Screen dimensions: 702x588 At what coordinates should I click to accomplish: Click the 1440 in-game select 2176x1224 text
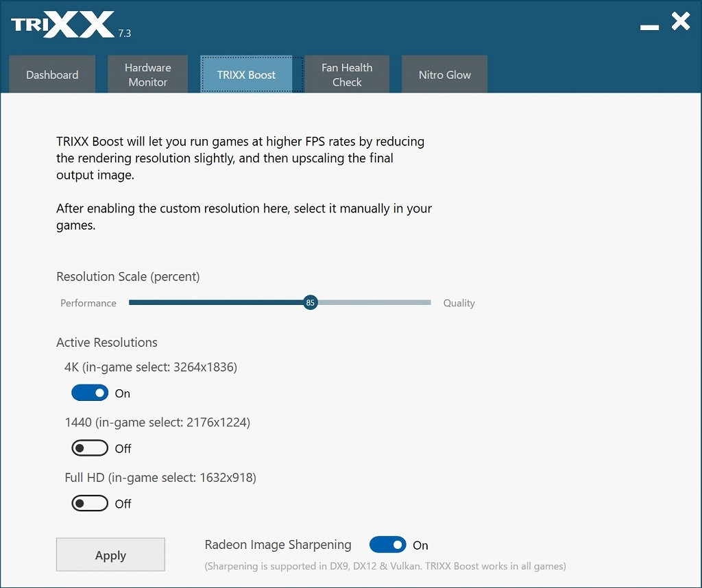[x=158, y=422]
